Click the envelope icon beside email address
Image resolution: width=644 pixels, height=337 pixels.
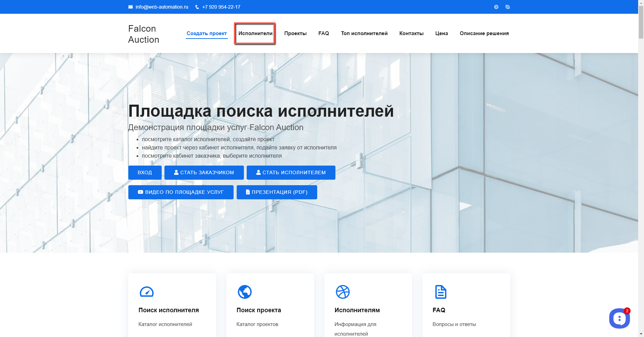(x=130, y=7)
